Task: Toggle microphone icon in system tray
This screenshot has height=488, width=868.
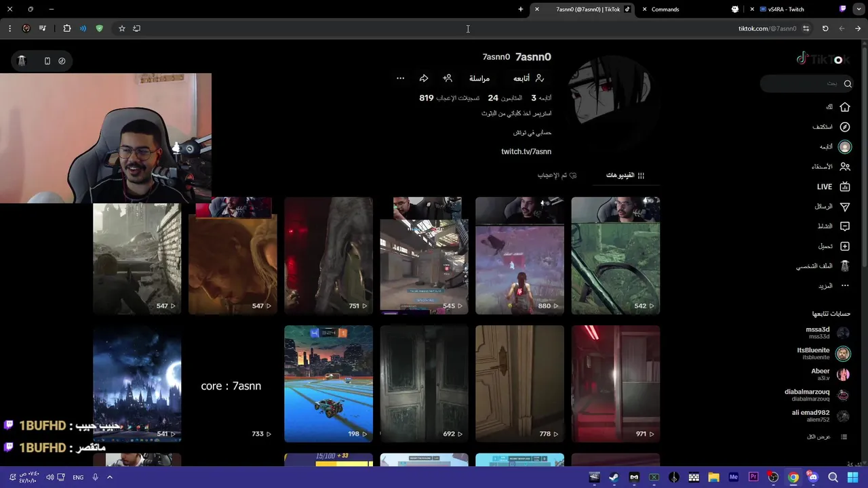Action: (x=95, y=477)
